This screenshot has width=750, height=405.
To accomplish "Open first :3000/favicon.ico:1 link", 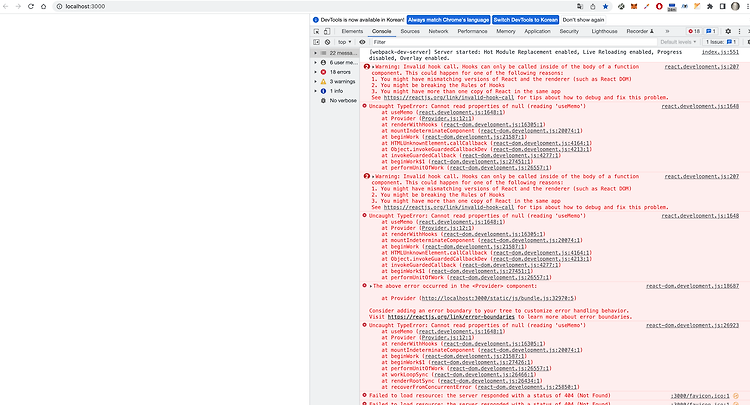I will coord(700,396).
